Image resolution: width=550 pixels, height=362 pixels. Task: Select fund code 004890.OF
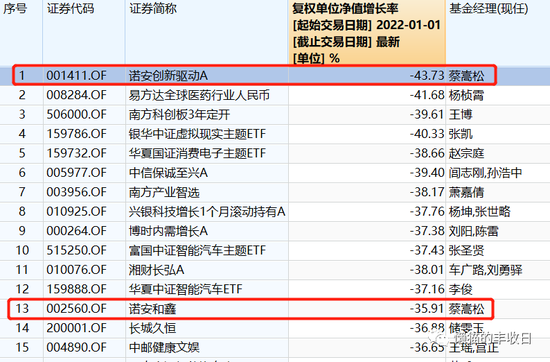[x=76, y=347]
